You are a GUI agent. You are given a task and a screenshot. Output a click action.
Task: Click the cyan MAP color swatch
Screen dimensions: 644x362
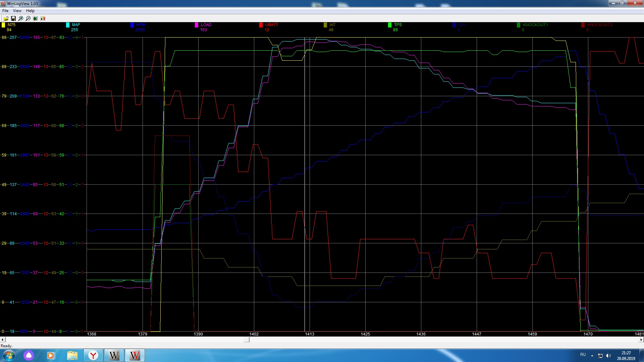pos(68,25)
